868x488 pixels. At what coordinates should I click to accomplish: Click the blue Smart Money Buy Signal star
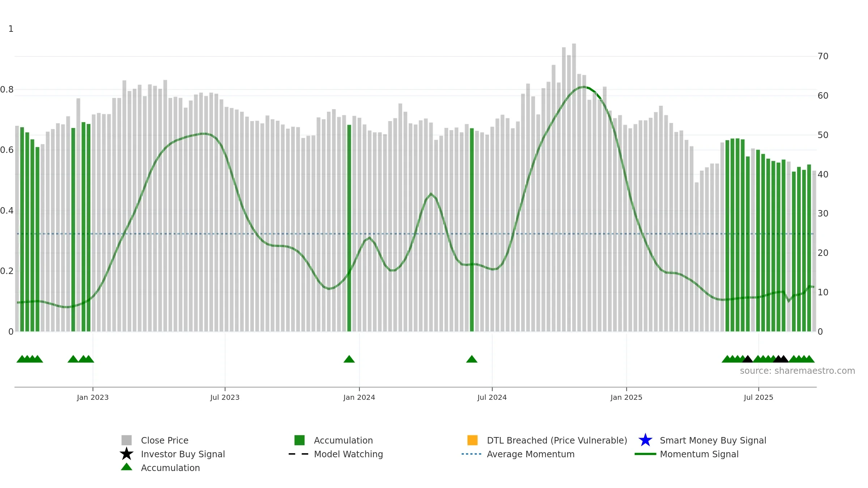[645, 440]
